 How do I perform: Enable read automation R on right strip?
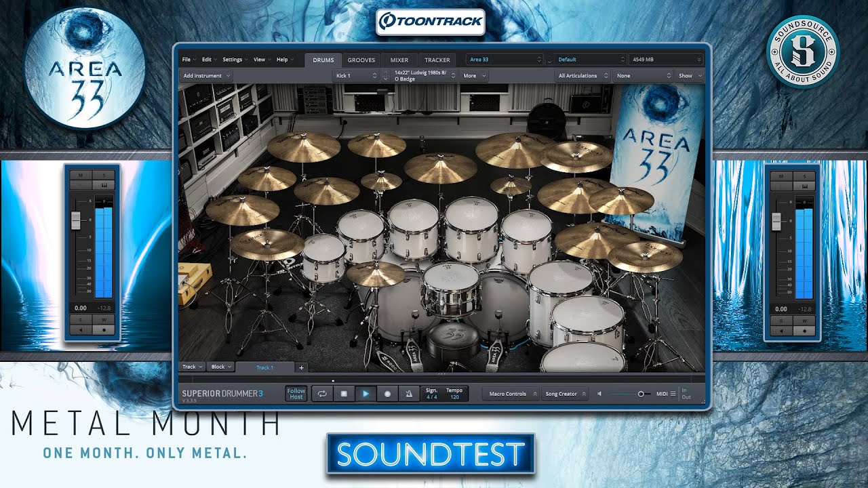pyautogui.click(x=780, y=319)
